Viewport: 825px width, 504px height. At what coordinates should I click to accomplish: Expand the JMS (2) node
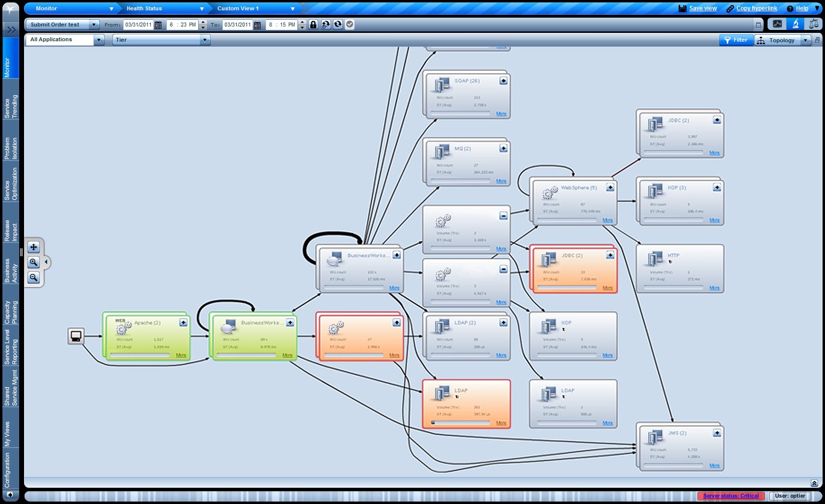click(717, 433)
